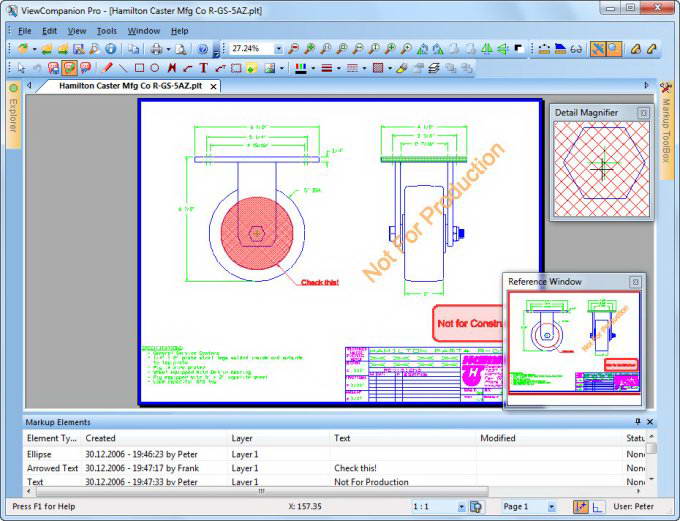Expand the 1:1 scale dropdown
Image resolution: width=680 pixels, height=521 pixels.
coord(461,507)
